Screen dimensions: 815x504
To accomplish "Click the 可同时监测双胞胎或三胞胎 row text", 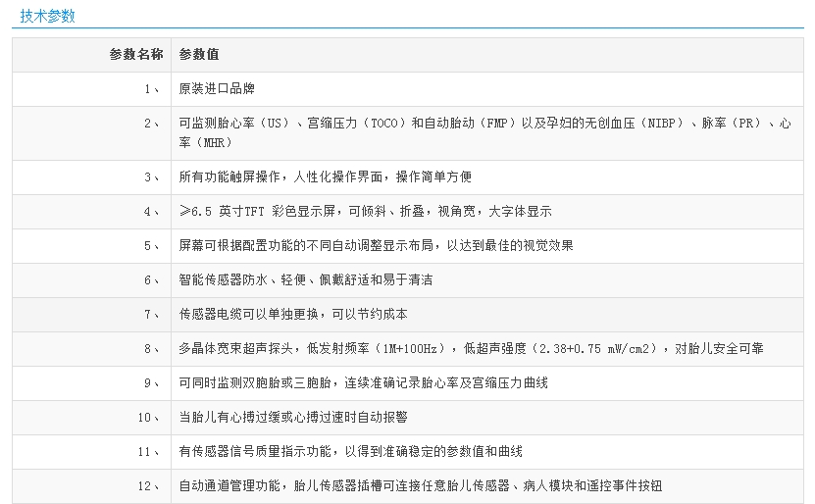I will click(x=363, y=382).
